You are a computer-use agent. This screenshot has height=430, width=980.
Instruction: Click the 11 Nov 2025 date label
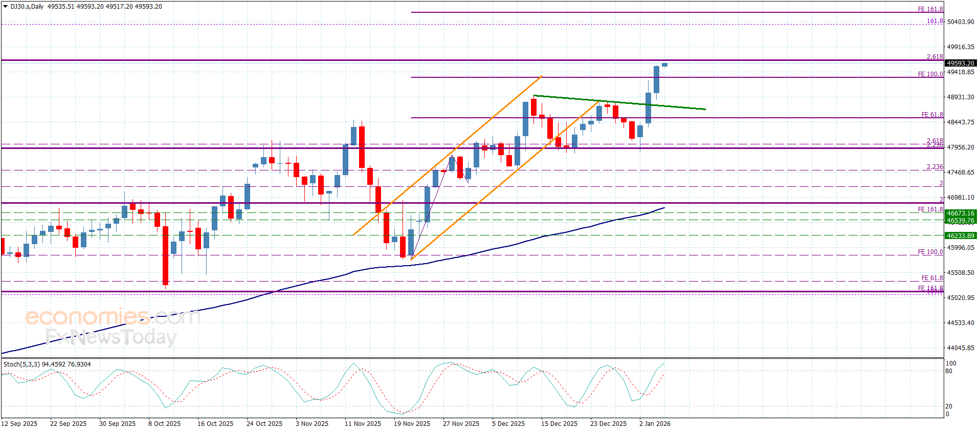[363, 423]
